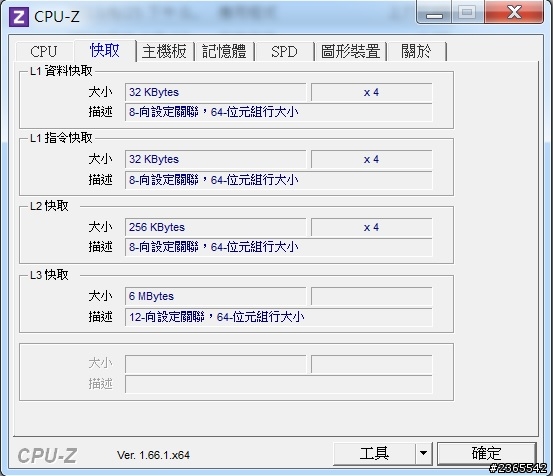Screen dimensions: 553x476
Task: Open the 記憶體 tab
Action: (x=224, y=51)
